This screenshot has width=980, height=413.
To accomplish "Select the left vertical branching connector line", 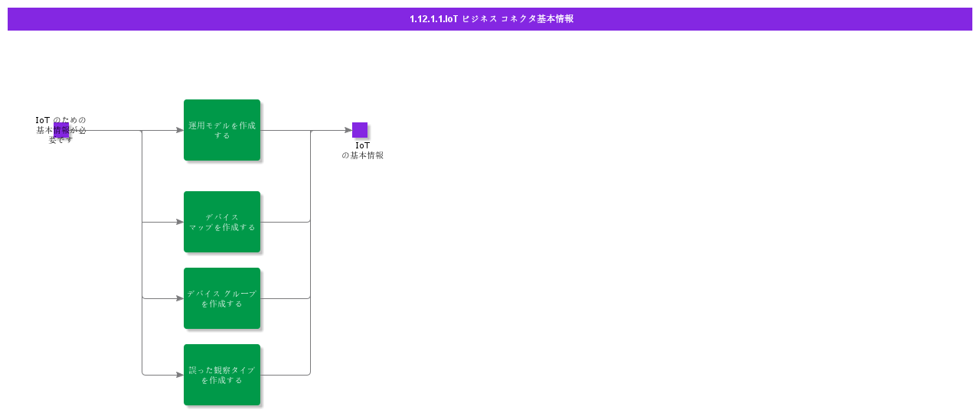I will 142,252.
